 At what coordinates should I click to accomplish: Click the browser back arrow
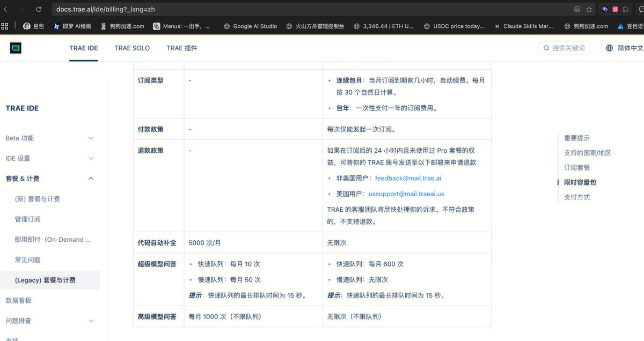coord(5,9)
